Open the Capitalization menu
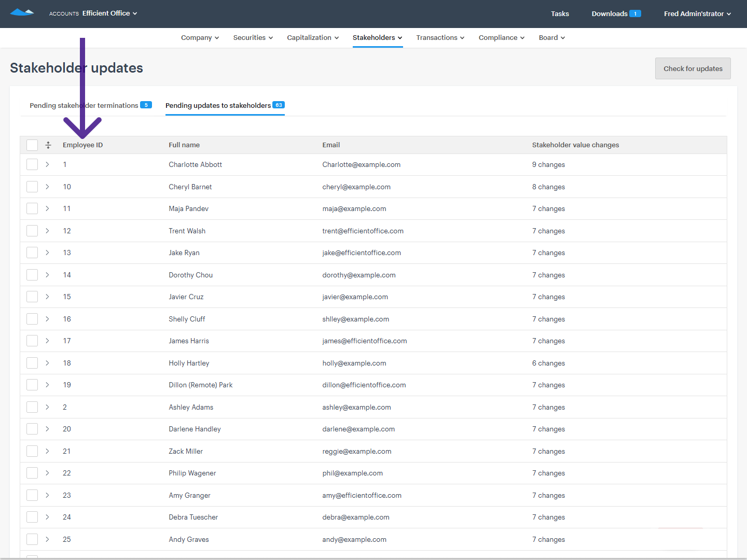Image resolution: width=747 pixels, height=560 pixels. click(x=313, y=38)
